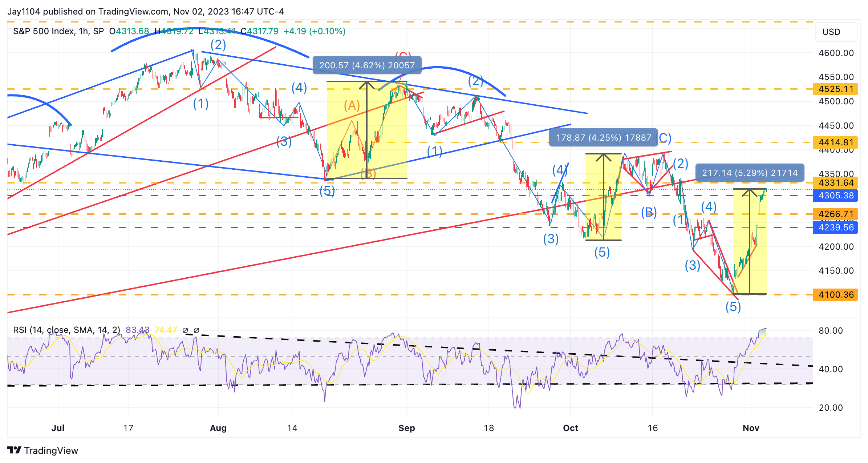
Task: Click the Jay1104 published on TradingView.com header
Action: [146, 12]
